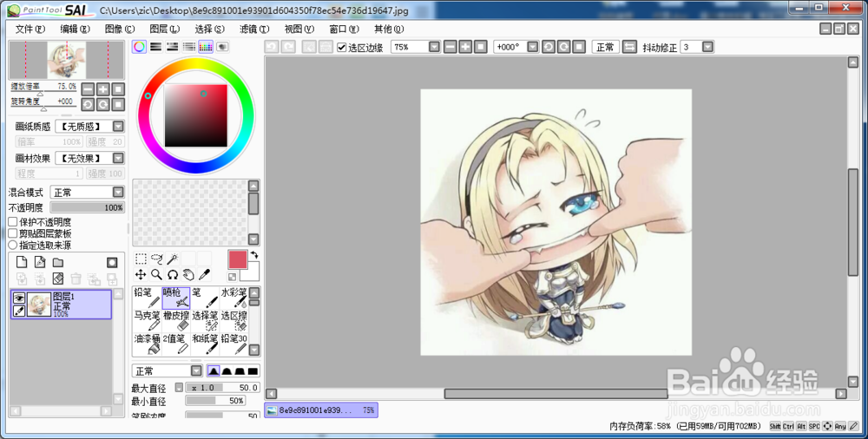The height and width of the screenshot is (439, 868).
Task: Add a layer mask
Action: pos(112,262)
